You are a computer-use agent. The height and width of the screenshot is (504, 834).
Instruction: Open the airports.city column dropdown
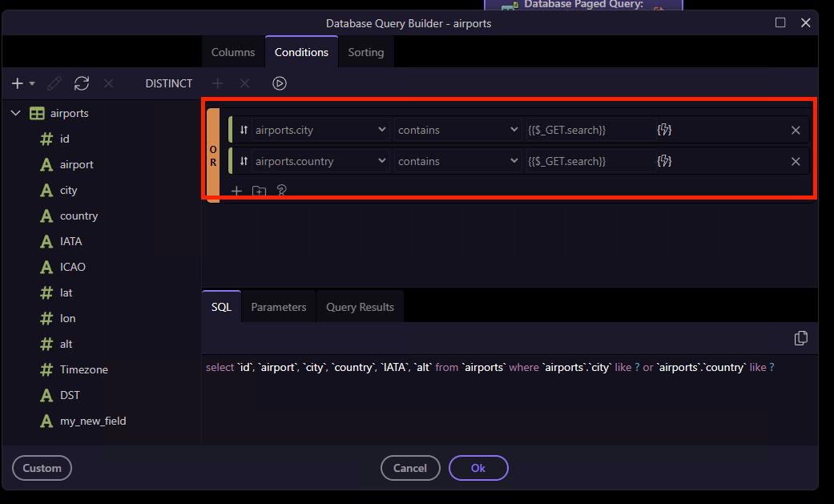pos(320,130)
